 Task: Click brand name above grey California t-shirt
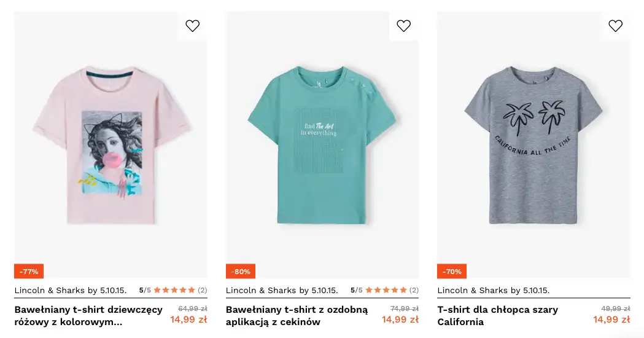(494, 290)
